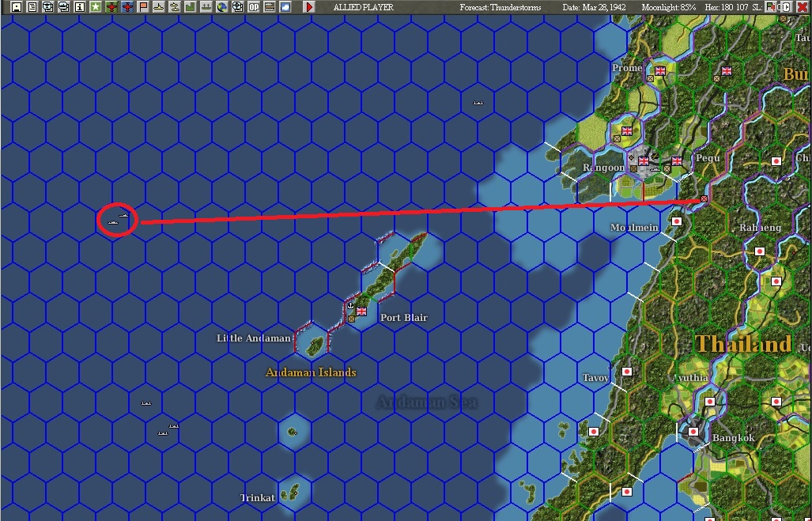Click the single ship toolbar icon after the flag
The width and height of the screenshot is (812, 521).
click(159, 7)
